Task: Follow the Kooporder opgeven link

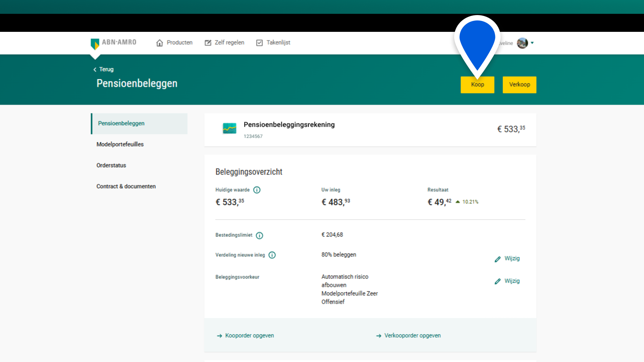Action: tap(249, 336)
